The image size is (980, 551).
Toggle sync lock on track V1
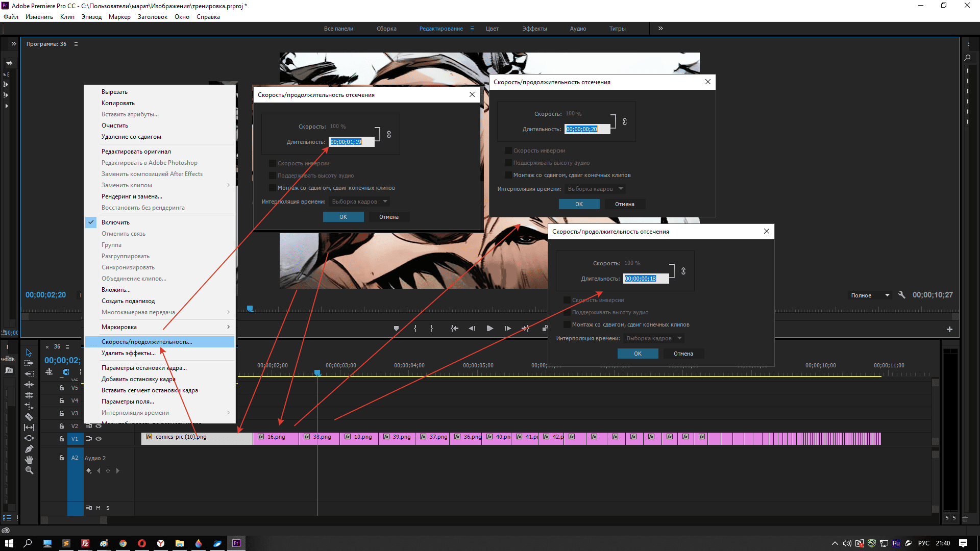(88, 439)
